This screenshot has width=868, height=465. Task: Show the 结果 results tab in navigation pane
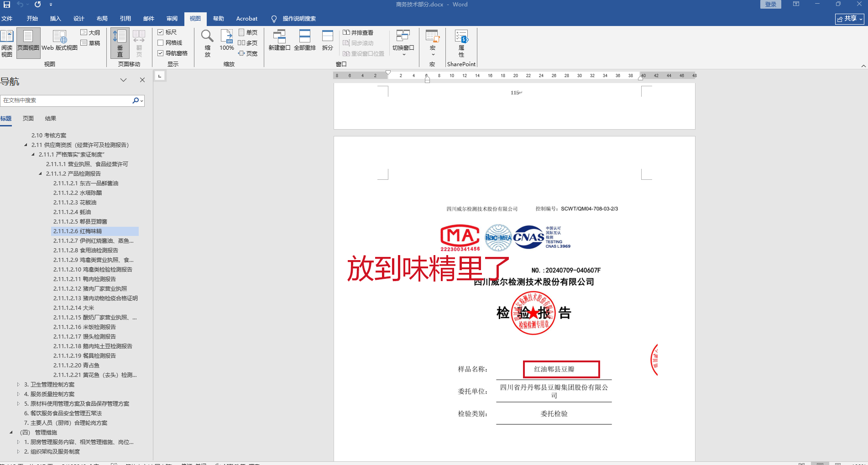point(51,119)
